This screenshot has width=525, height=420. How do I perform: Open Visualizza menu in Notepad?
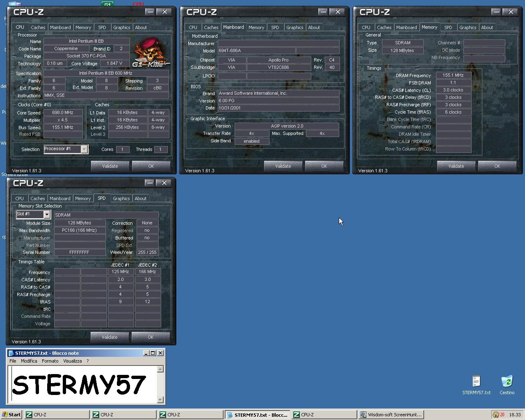point(73,361)
